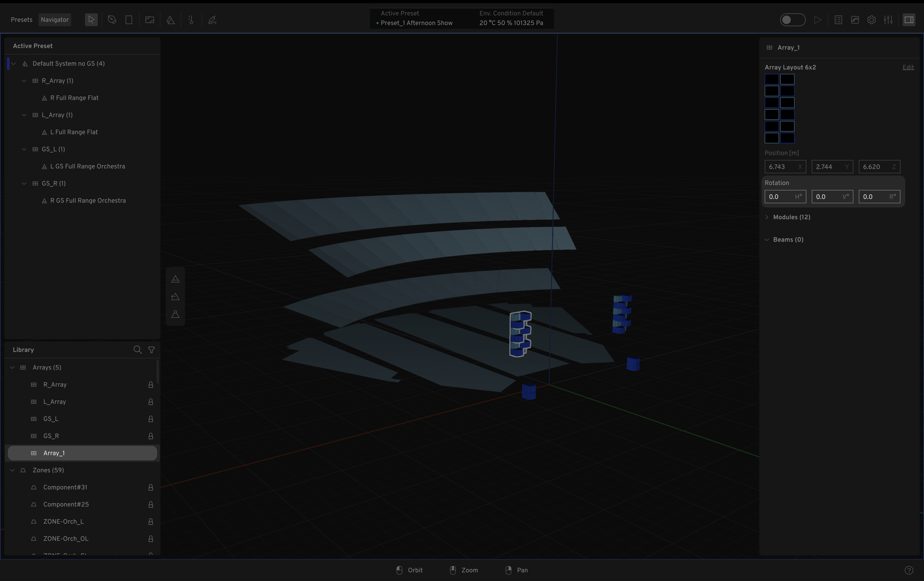Select the pen drawing tool in toolbar
Screen dimensions: 924x581
coord(112,20)
